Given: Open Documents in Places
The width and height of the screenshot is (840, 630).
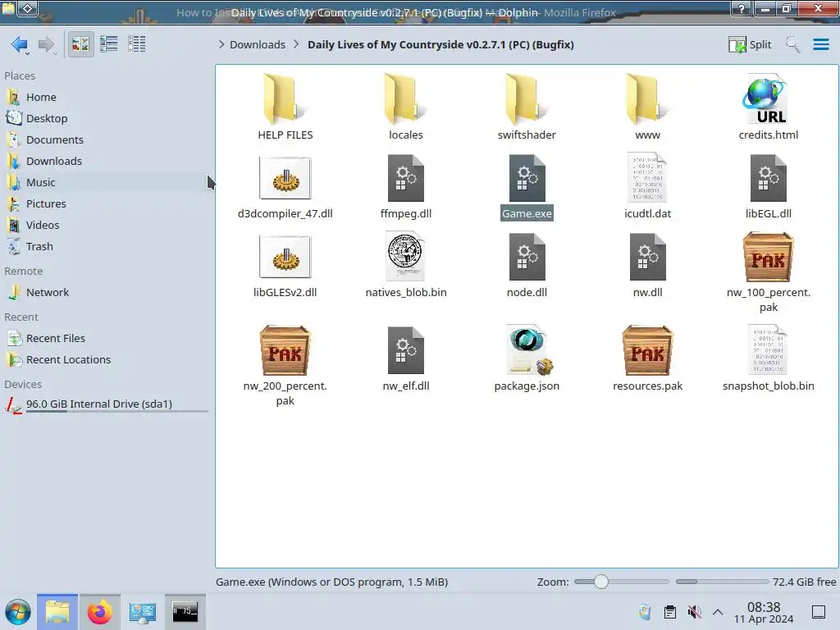Looking at the screenshot, I should [x=106, y=139].
